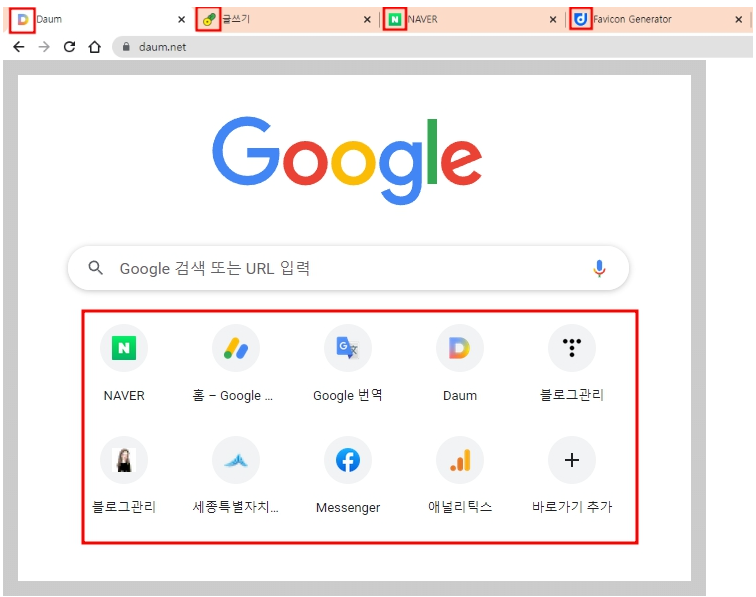756x597 pixels.
Task: Close the Daum tab
Action: pos(181,19)
